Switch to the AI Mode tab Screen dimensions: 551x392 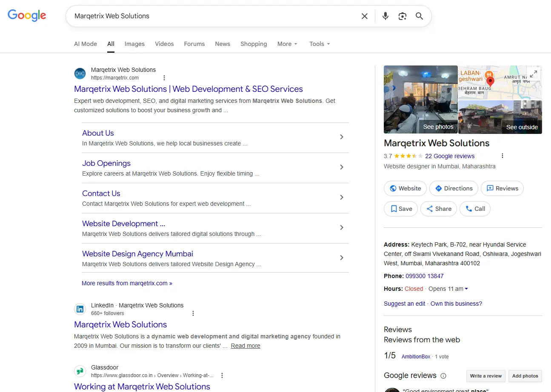(x=86, y=44)
